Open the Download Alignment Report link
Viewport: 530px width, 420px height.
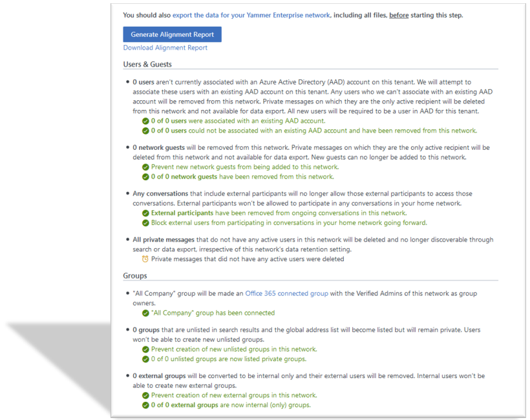165,48
